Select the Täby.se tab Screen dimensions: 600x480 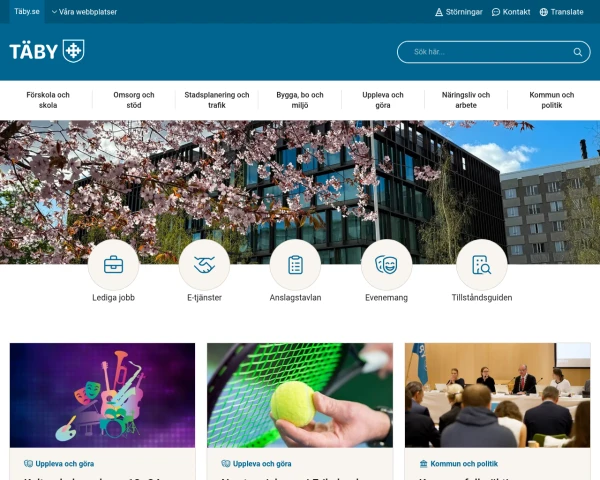point(27,11)
